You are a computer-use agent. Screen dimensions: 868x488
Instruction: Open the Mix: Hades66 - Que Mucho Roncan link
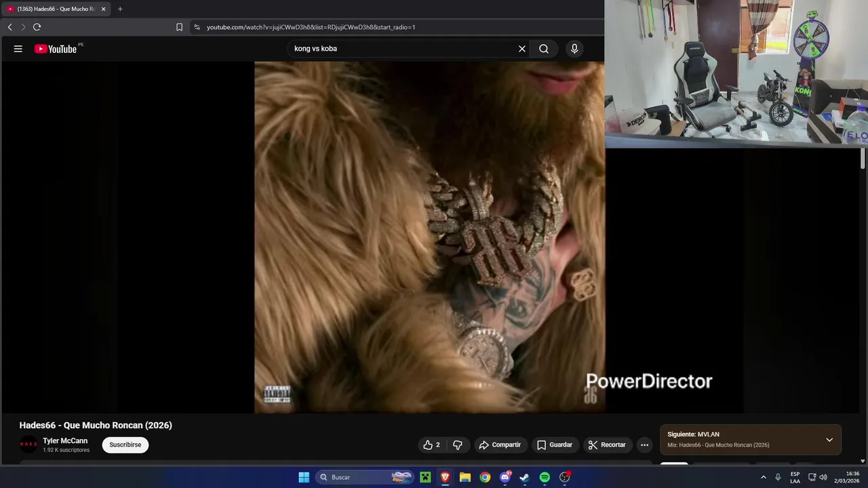point(718,445)
